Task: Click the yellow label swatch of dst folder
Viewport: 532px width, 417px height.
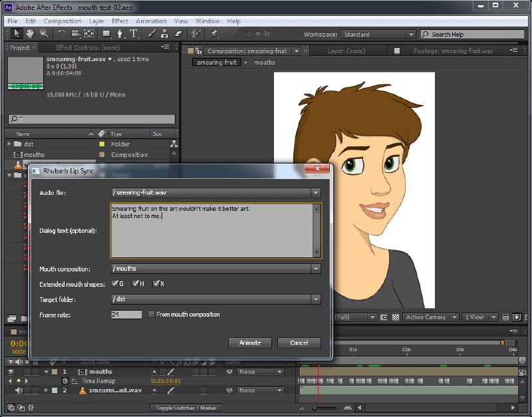Action: [x=102, y=144]
